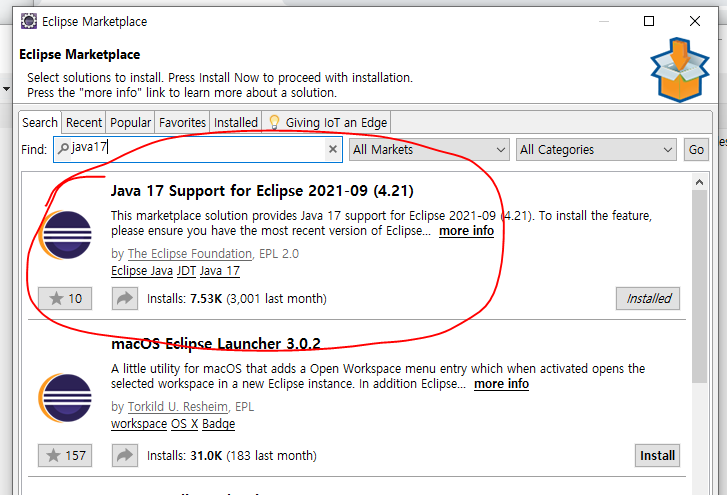This screenshot has height=495, width=727.
Task: Click the JDT tag link
Action: tap(186, 271)
